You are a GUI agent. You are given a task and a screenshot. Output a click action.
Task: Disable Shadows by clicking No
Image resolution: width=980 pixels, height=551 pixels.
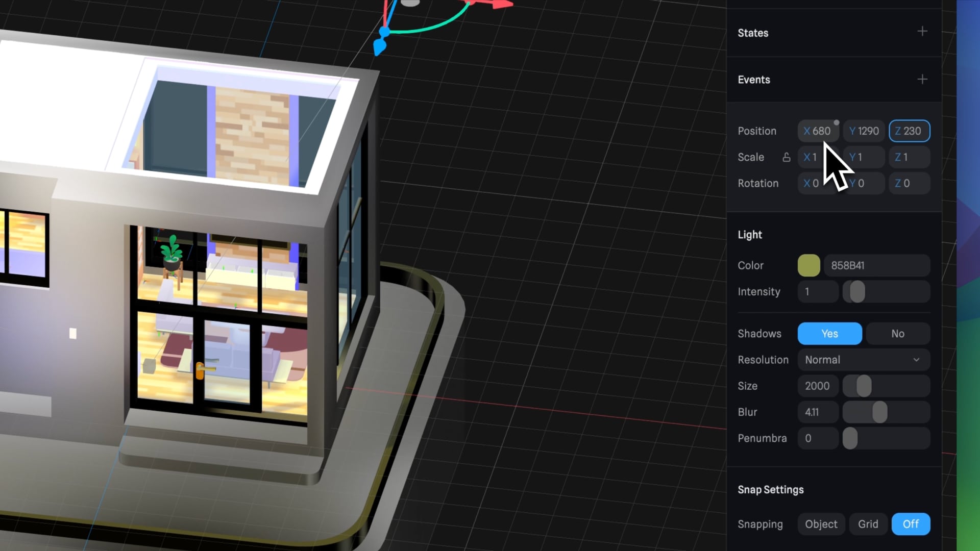(x=897, y=333)
